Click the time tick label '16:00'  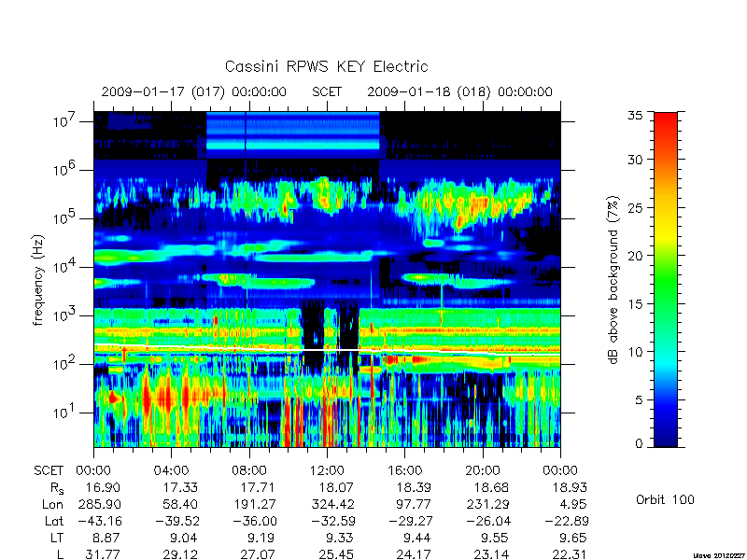tap(404, 470)
